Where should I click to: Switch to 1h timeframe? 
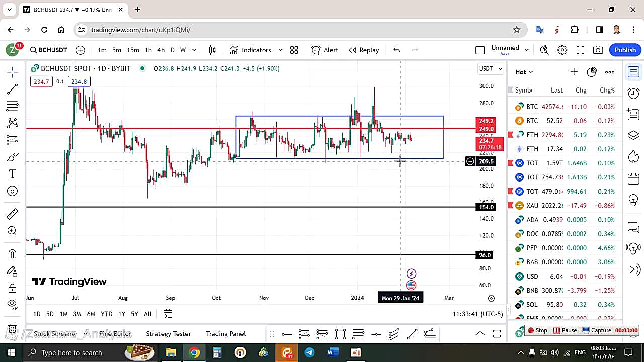[x=148, y=50]
